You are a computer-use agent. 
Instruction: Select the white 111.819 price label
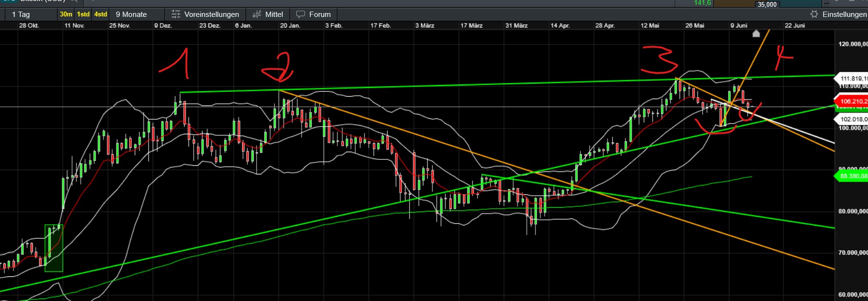point(851,78)
